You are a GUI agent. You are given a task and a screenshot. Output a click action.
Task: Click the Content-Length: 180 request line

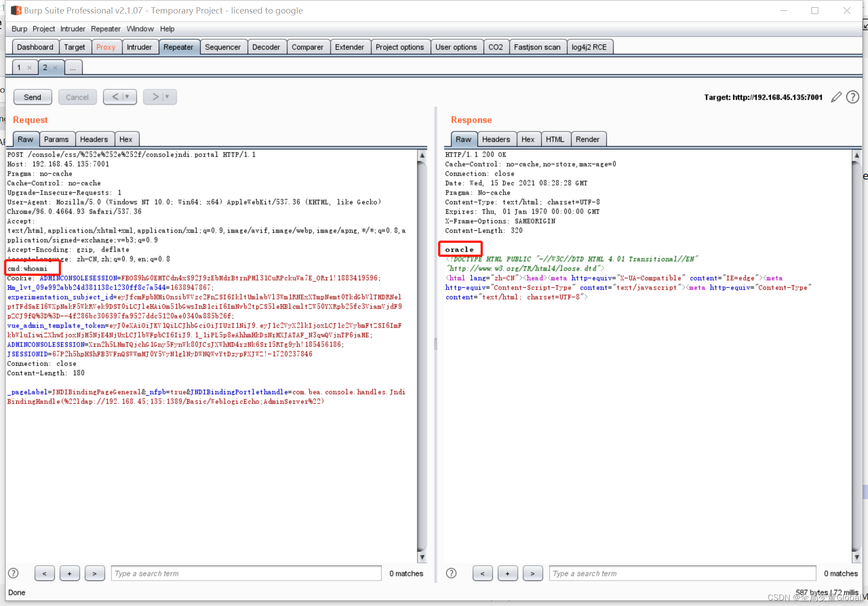pos(46,373)
